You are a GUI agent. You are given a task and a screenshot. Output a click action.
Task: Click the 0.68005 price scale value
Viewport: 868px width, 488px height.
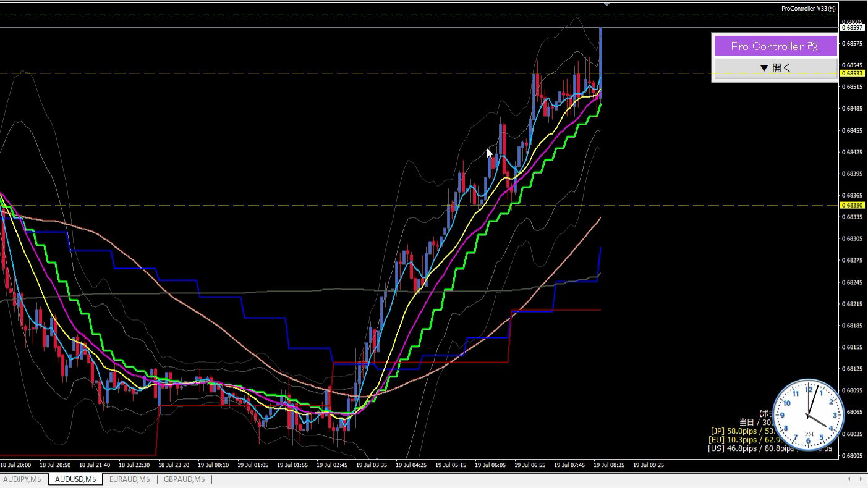click(x=853, y=456)
